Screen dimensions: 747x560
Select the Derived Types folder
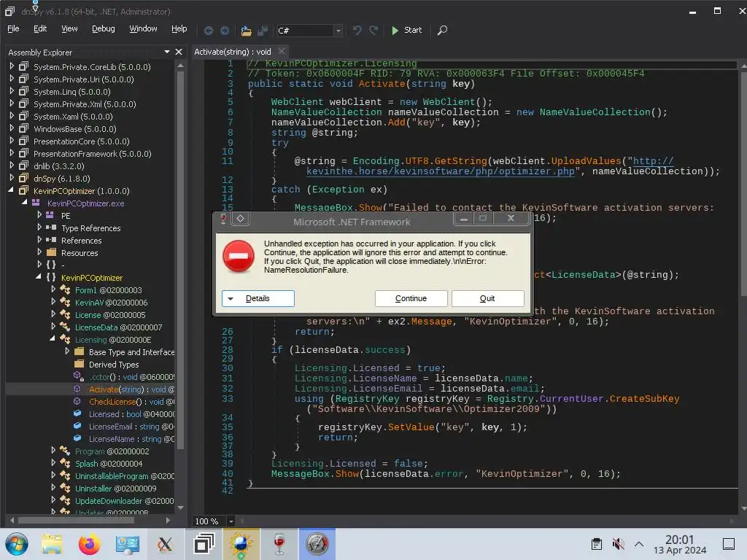(x=113, y=365)
